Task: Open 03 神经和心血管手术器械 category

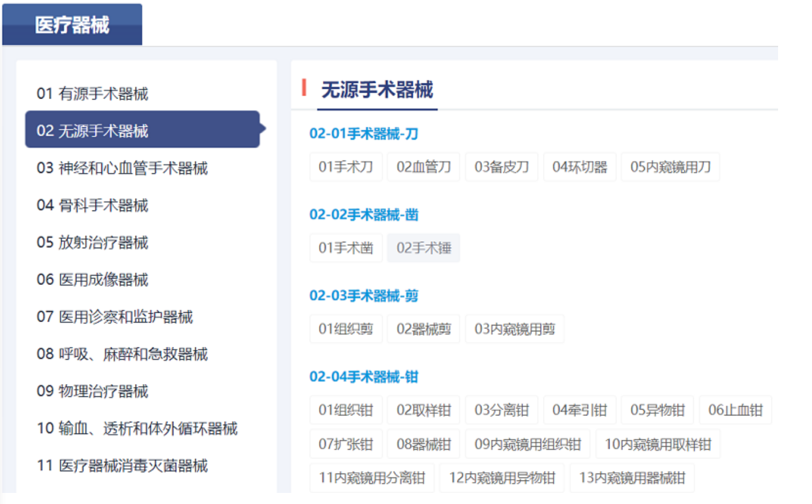Action: pos(122,168)
